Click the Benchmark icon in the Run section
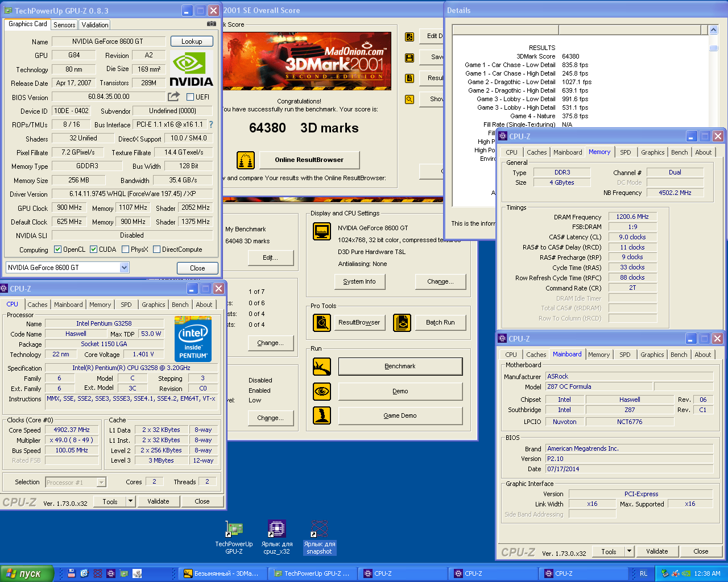 (322, 367)
